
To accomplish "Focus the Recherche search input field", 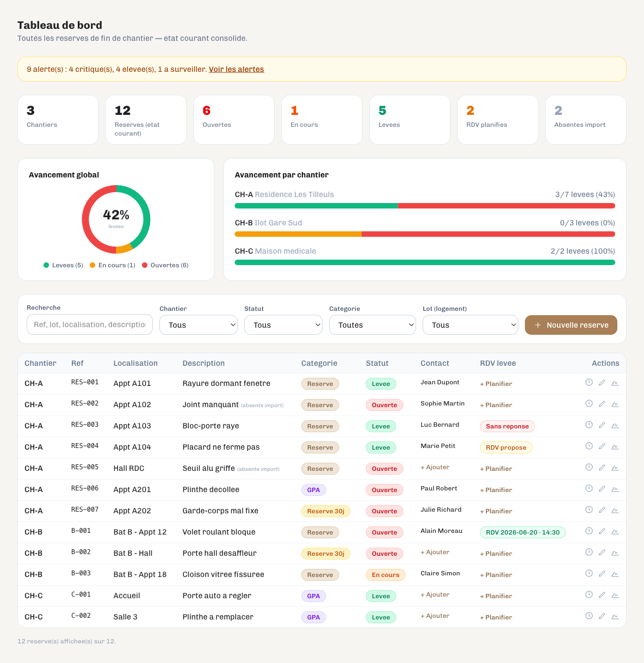I will pyautogui.click(x=90, y=324).
